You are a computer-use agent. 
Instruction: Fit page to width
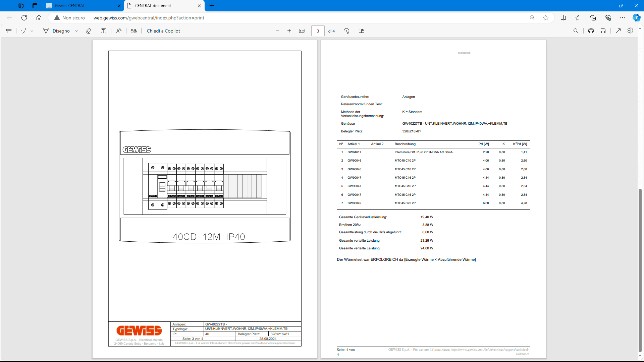tap(302, 31)
